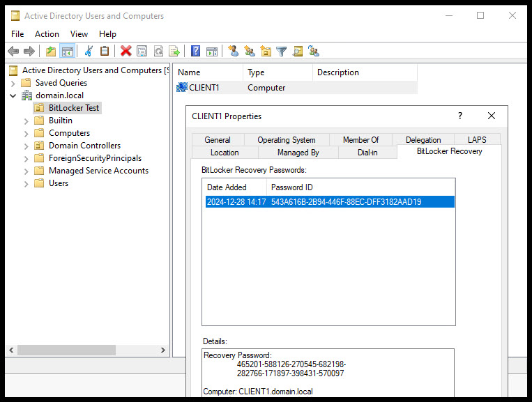Click the Find objects icon
Screen dimensions: 532x402
(x=298, y=51)
